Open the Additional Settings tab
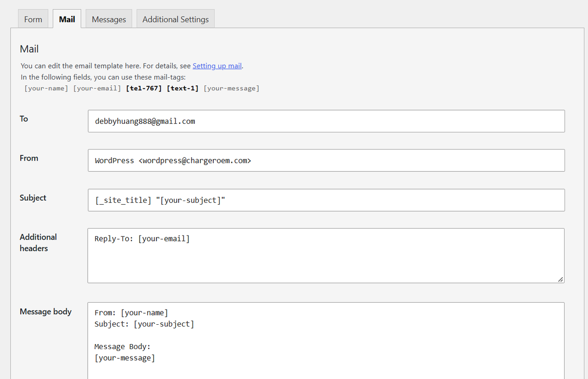588x379 pixels. coord(175,19)
